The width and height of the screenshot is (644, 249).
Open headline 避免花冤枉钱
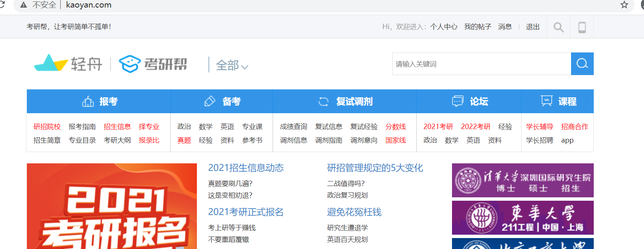pos(354,212)
